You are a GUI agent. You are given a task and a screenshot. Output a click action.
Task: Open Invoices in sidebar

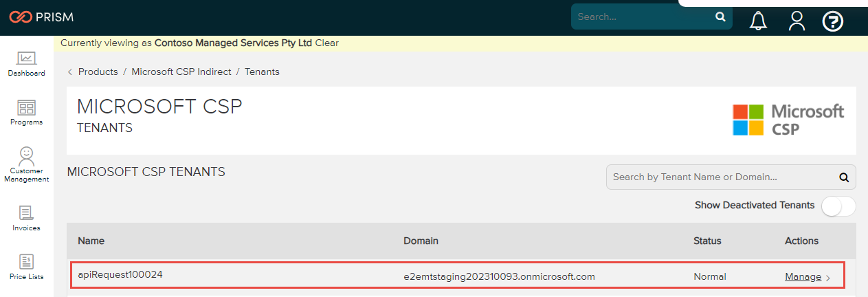point(27,219)
